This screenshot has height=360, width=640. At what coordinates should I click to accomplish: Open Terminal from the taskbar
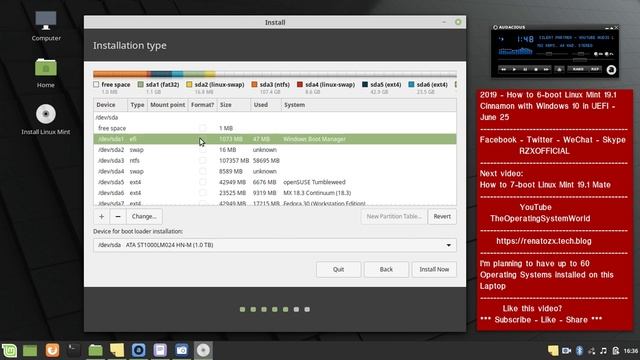[73, 350]
